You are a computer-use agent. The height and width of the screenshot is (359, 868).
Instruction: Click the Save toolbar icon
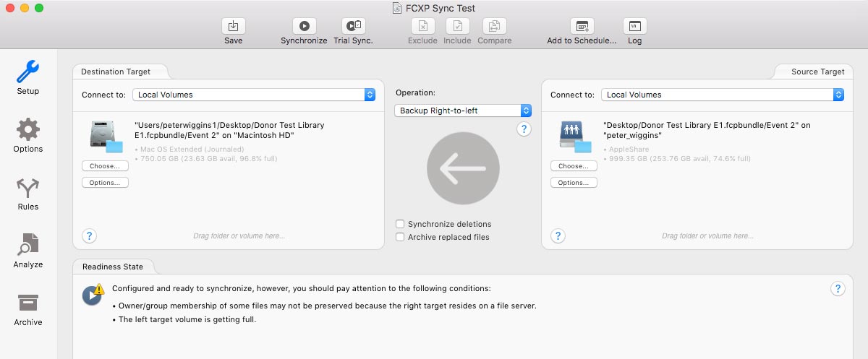click(233, 26)
